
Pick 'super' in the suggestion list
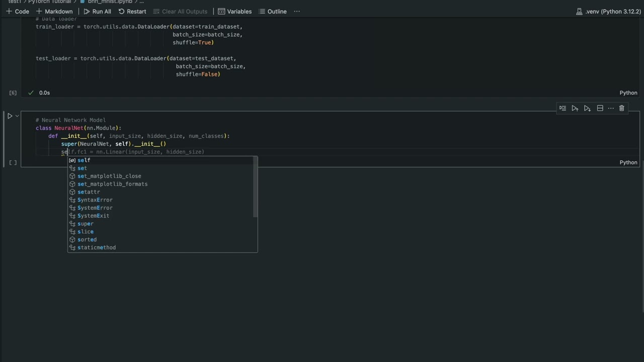[86, 224]
